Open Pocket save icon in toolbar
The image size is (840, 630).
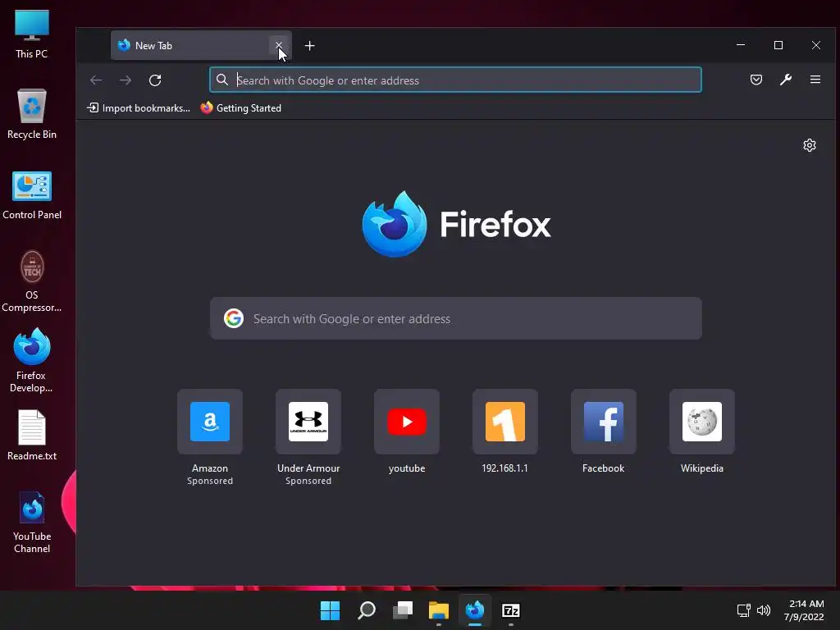pos(756,80)
